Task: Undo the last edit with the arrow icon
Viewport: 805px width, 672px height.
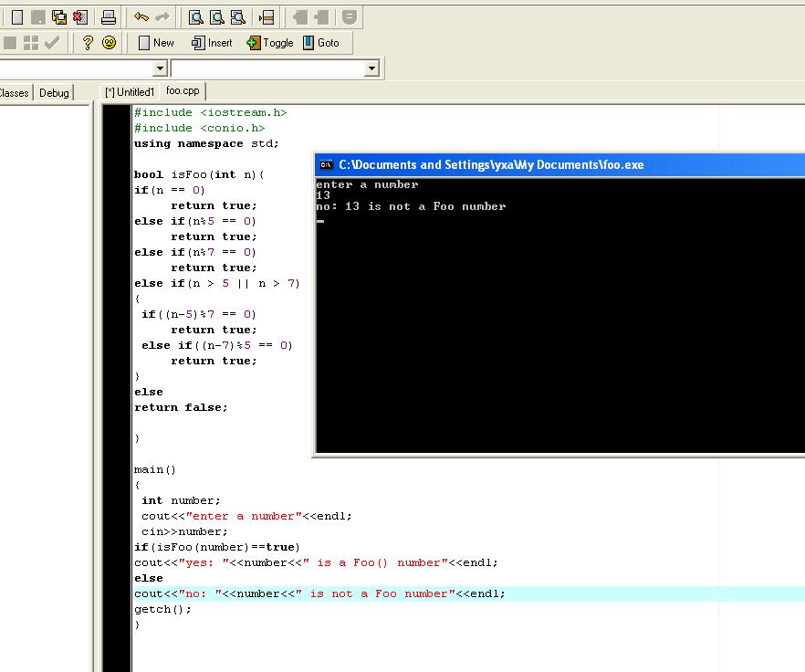Action: pyautogui.click(x=141, y=17)
